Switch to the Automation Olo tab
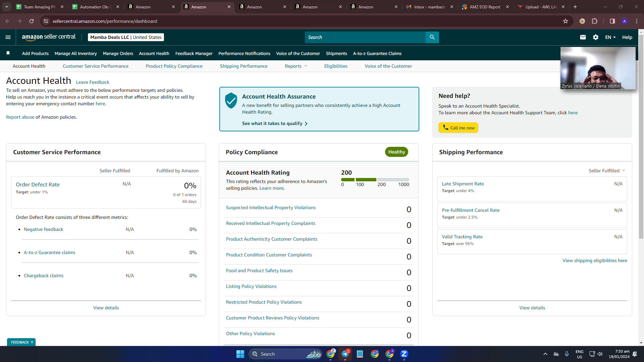The image size is (644, 362). coord(96,7)
